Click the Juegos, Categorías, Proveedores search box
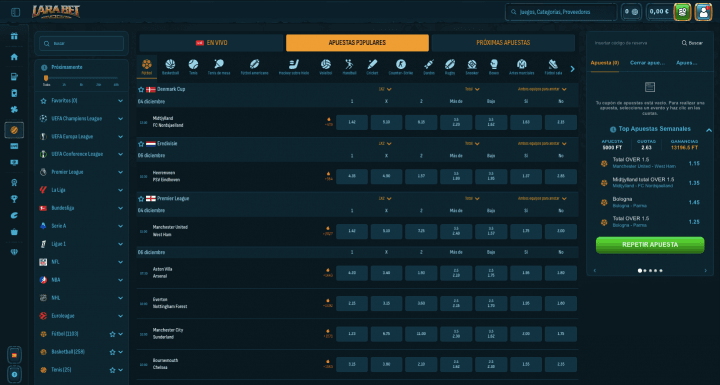 [561, 12]
